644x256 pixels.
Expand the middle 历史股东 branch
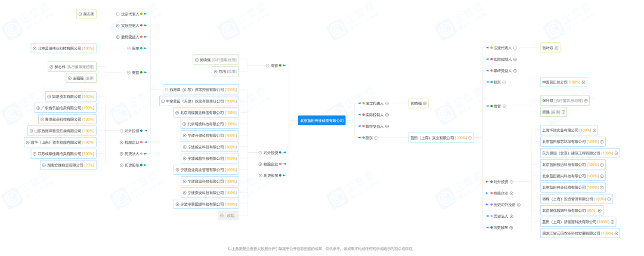(x=260, y=175)
